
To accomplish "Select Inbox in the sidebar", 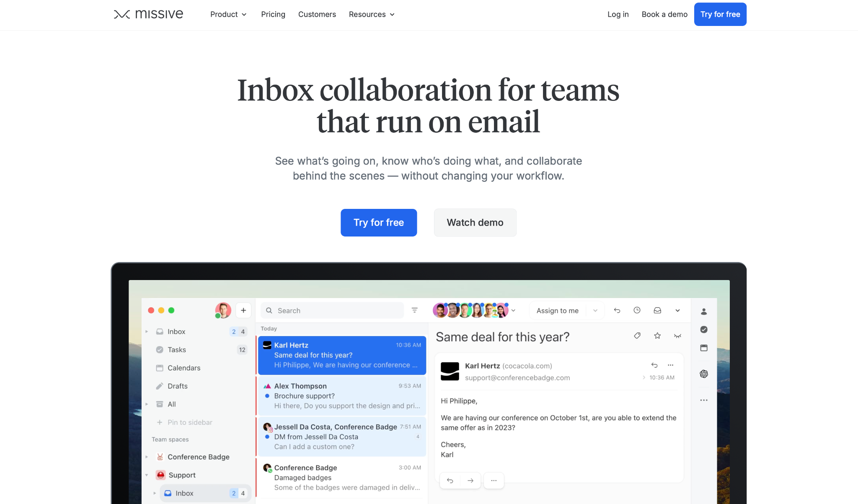I will click(x=176, y=332).
